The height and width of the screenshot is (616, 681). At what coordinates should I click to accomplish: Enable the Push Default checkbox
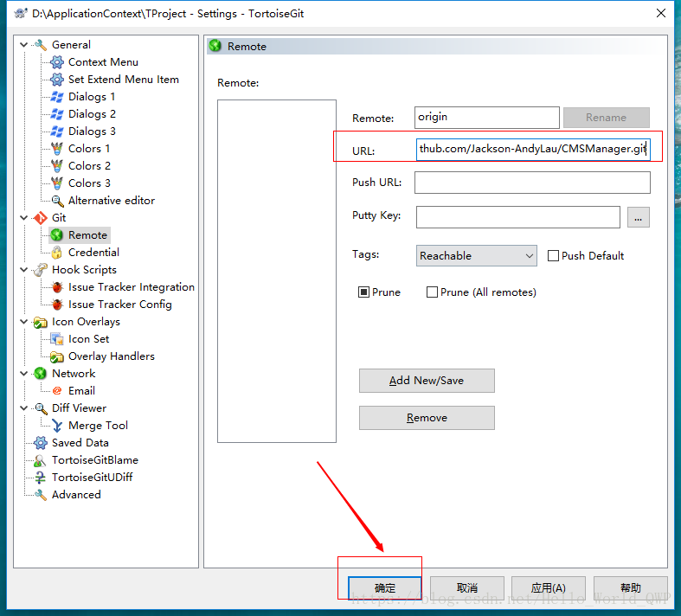tap(553, 256)
